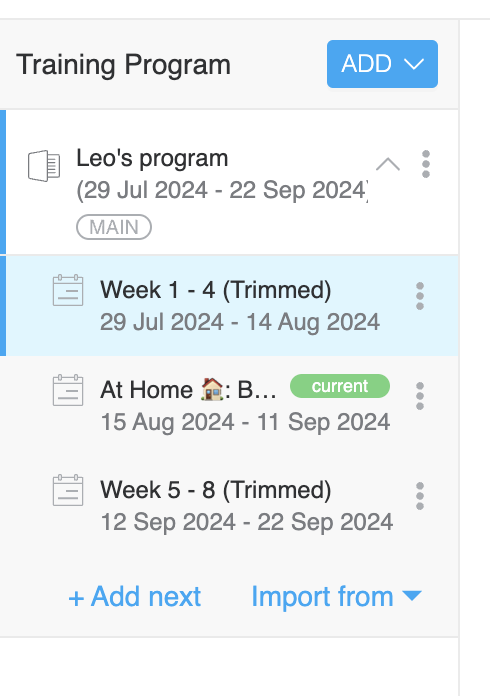Click the 12 Sep 2024 - 22 Sep 2024 date range
Image resolution: width=490 pixels, height=696 pixels.
point(247,522)
